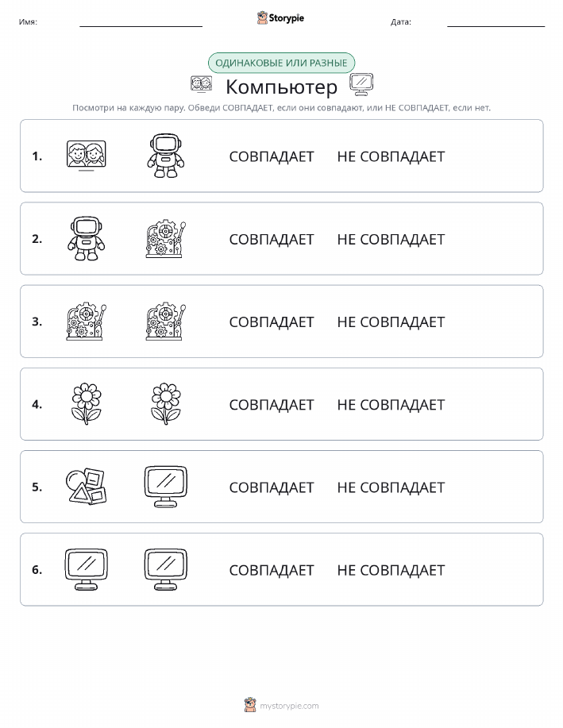Select the left flower in row 4
The width and height of the screenshot is (563, 728).
pos(87,404)
